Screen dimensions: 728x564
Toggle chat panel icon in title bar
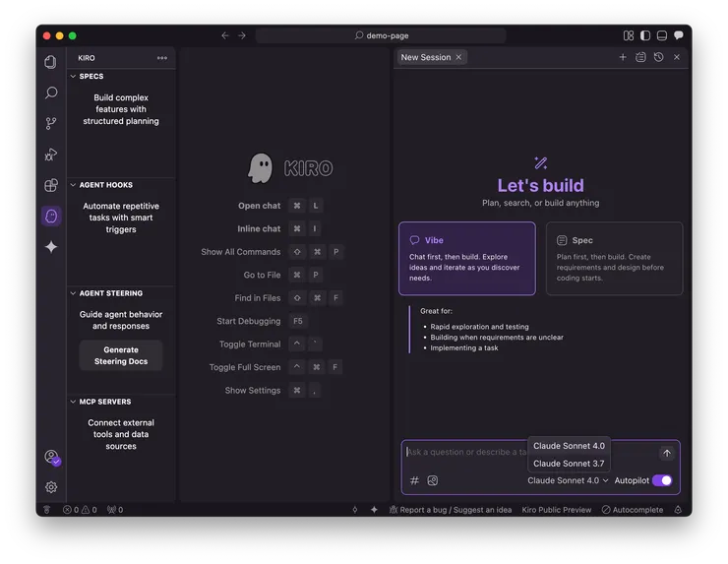(679, 35)
